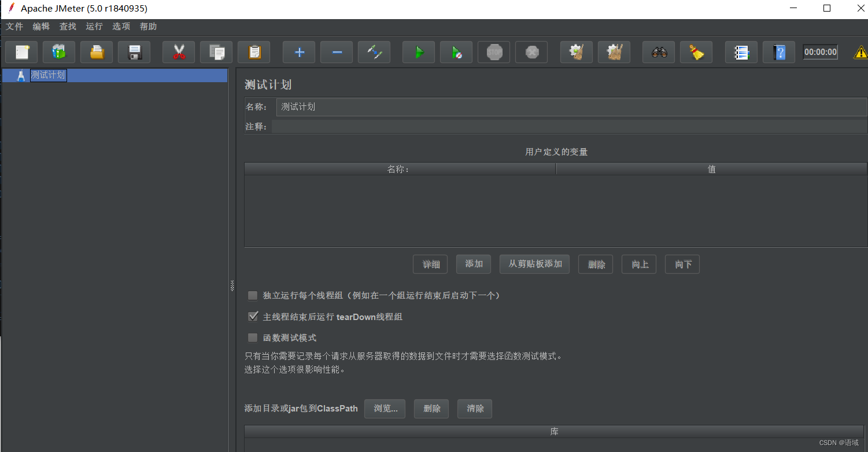
Task: Open the 文件 menu
Action: (14, 27)
